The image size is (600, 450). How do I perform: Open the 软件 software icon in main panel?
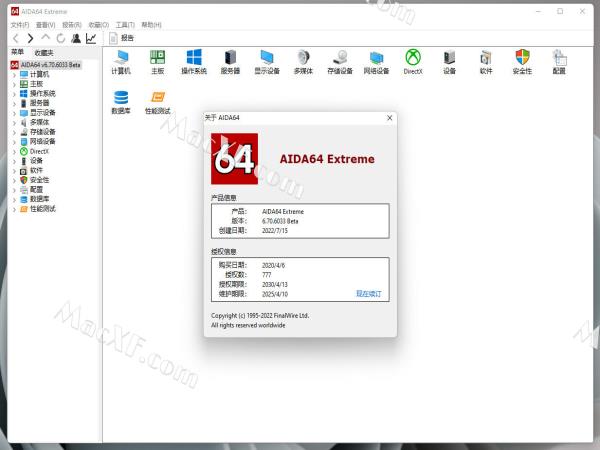(486, 62)
